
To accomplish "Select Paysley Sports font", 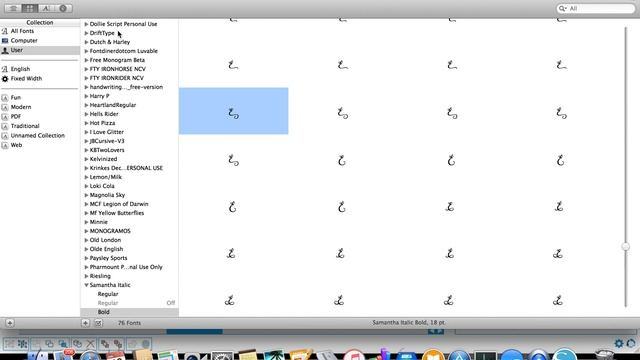I will coord(108,258).
